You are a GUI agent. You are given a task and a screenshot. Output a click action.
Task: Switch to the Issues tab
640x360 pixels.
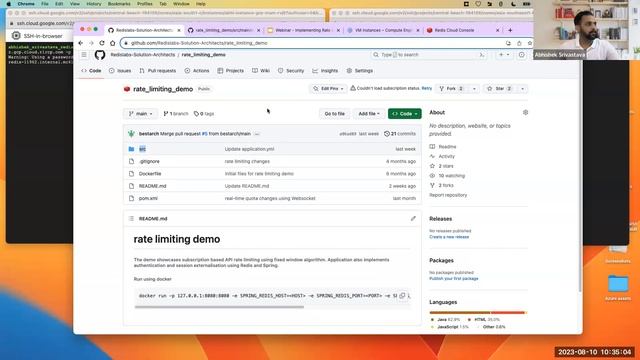click(x=120, y=71)
